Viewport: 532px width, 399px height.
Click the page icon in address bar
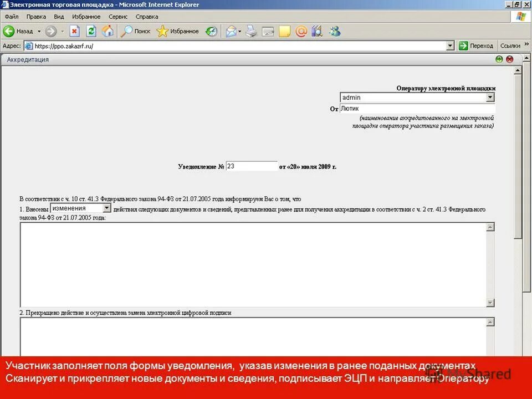[x=29, y=46]
